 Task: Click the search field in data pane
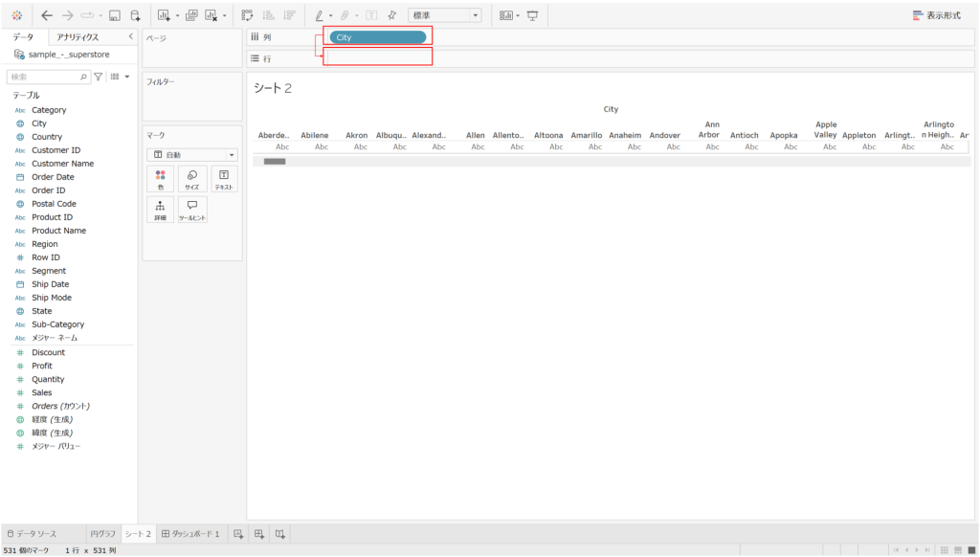click(x=43, y=76)
